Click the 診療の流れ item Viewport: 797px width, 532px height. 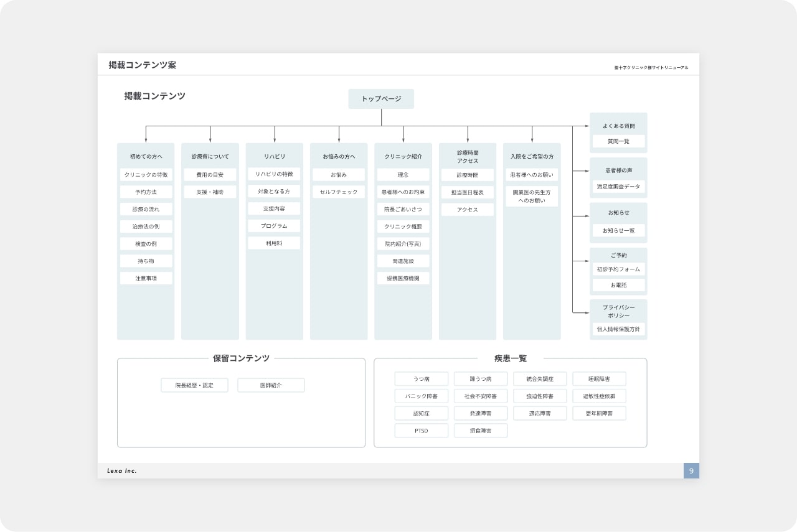146,209
